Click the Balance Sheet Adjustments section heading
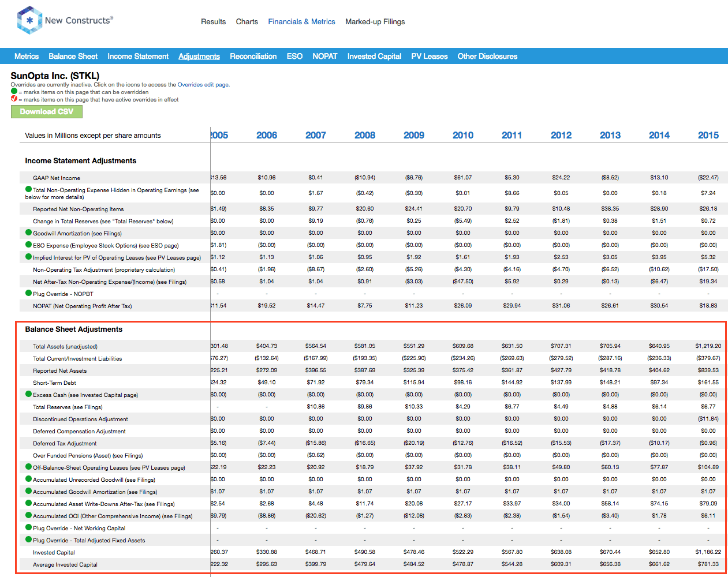Viewport: 728px width, 577px height. (x=74, y=329)
